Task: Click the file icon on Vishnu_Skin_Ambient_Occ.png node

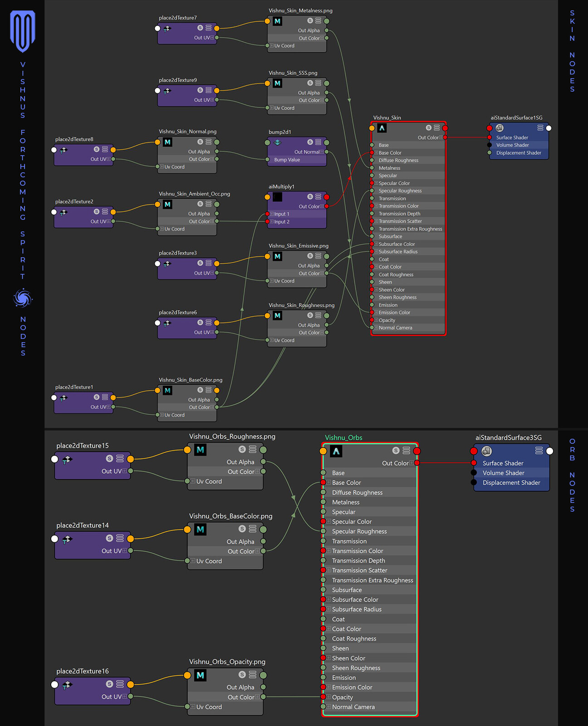Action: [x=167, y=204]
